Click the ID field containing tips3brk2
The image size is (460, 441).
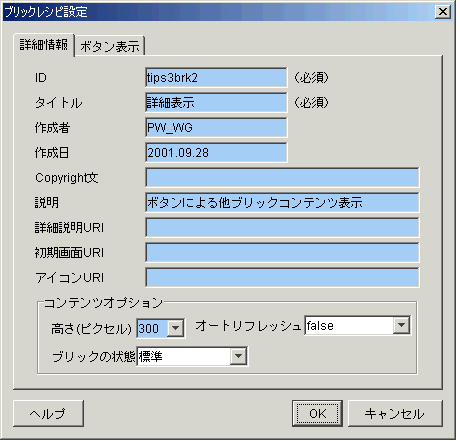tap(216, 78)
